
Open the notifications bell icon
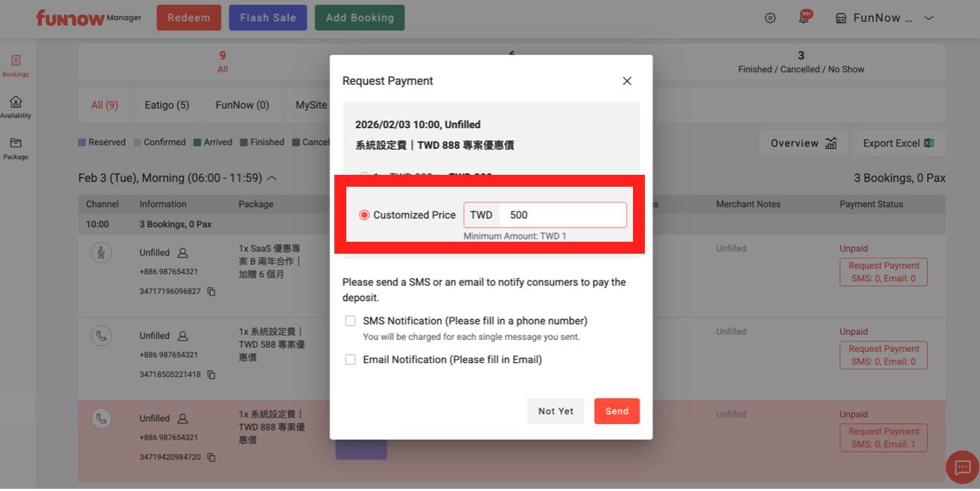[804, 18]
